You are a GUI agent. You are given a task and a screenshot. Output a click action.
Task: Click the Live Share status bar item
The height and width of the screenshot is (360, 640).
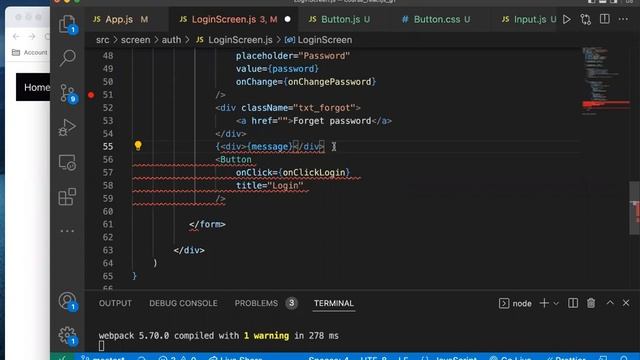[236, 358]
